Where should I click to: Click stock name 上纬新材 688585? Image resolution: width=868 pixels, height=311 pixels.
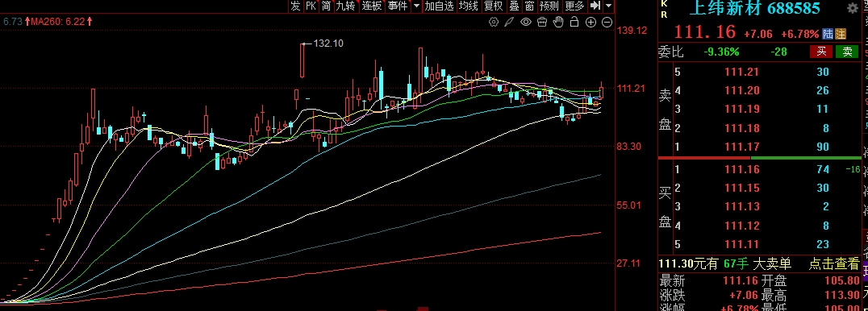754,8
